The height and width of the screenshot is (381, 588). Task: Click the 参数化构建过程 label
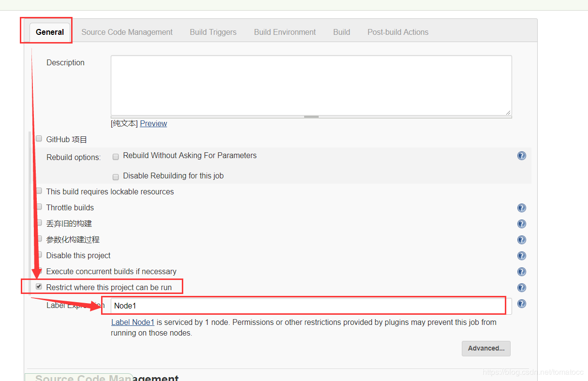tap(73, 239)
